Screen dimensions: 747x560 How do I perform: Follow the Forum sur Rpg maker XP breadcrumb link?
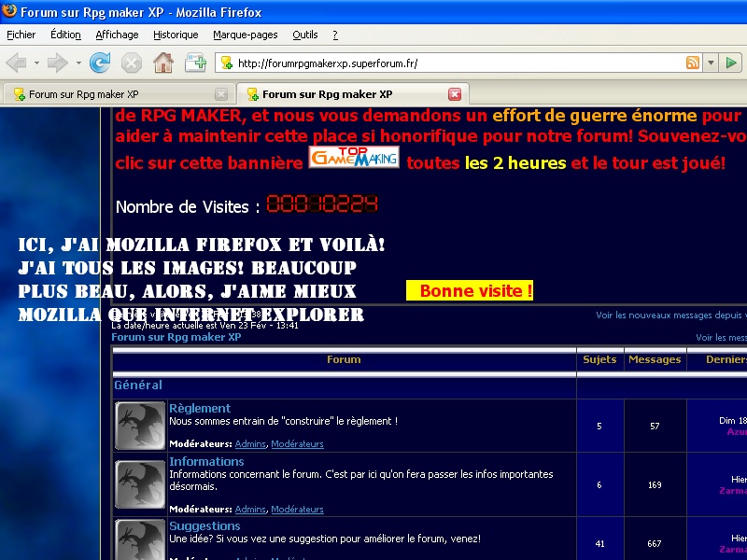176,337
